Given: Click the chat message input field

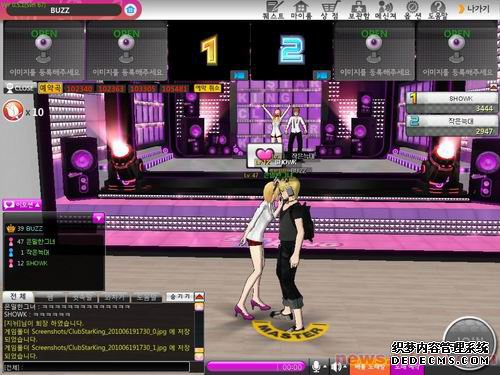Looking at the screenshot, I should tap(97, 367).
